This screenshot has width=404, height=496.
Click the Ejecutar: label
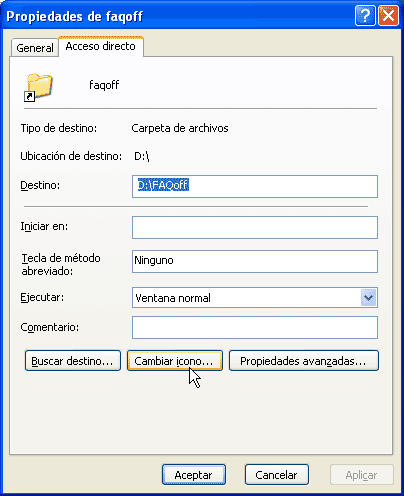(x=42, y=297)
